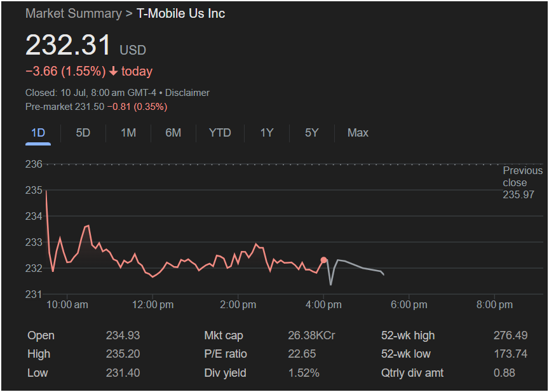Open the 1M chart range
The height and width of the screenshot is (392, 549).
tap(128, 133)
